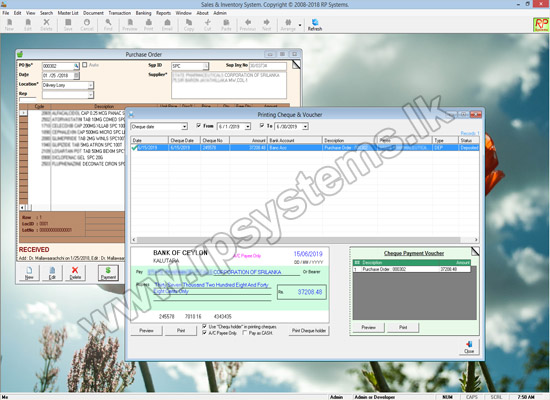Toggle the From date checkbox
The height and width of the screenshot is (400, 550).
point(199,125)
